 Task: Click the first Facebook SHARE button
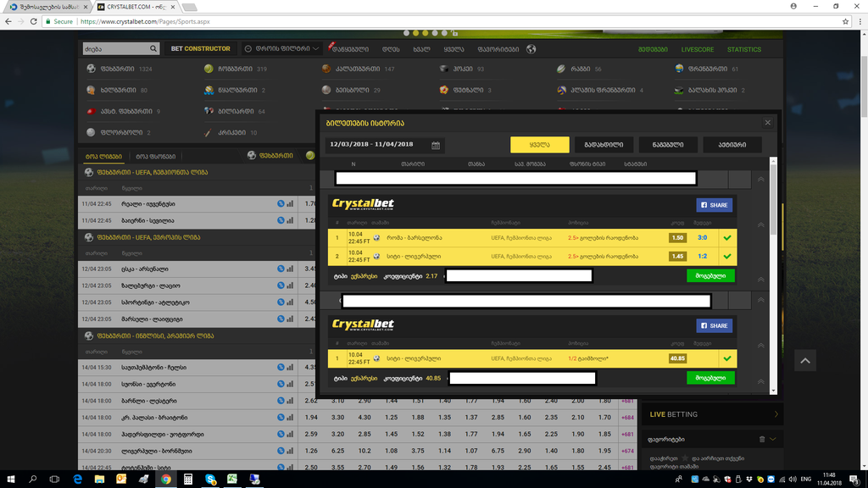[714, 205]
